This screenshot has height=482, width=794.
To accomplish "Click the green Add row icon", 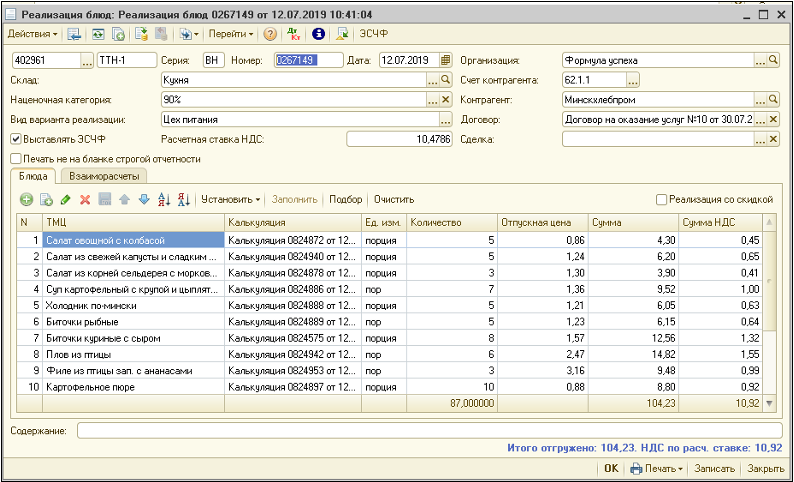I will pos(26,200).
